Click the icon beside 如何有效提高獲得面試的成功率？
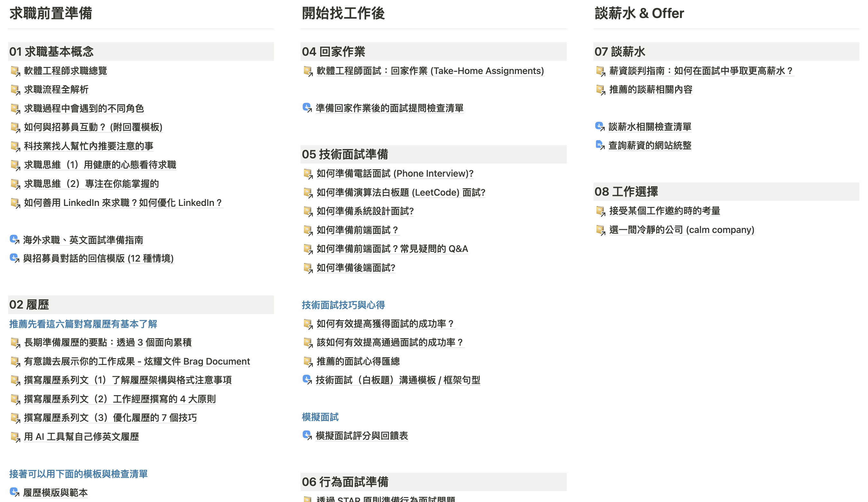 pyautogui.click(x=308, y=324)
